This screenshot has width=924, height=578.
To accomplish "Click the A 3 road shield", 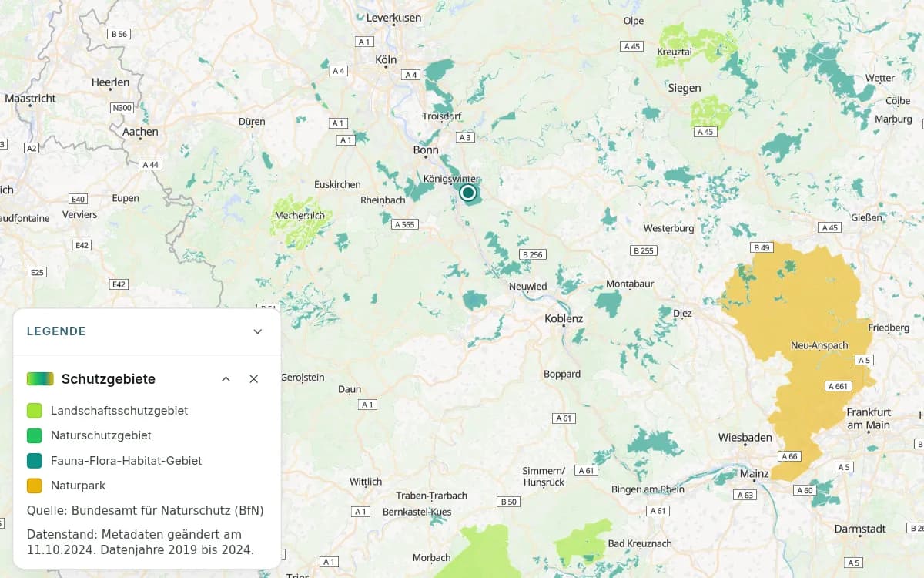I will [x=465, y=137].
